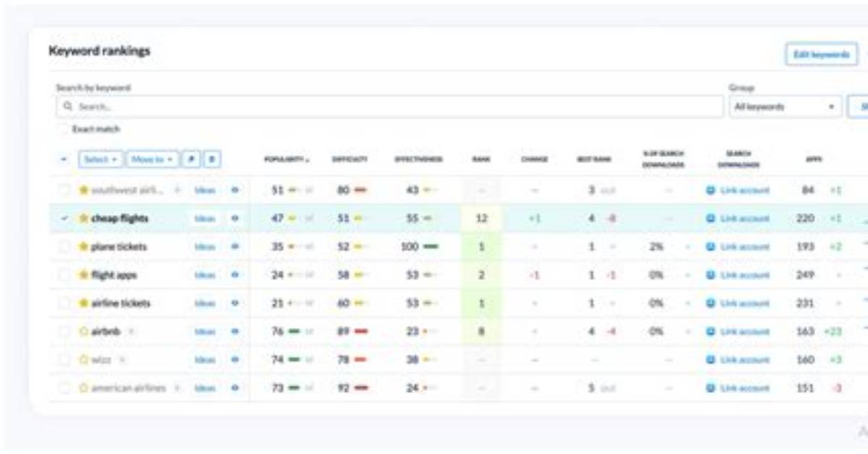Image resolution: width=868 pixels, height=454 pixels.
Task: Click the Keyword rankings heading
Action: (x=99, y=51)
